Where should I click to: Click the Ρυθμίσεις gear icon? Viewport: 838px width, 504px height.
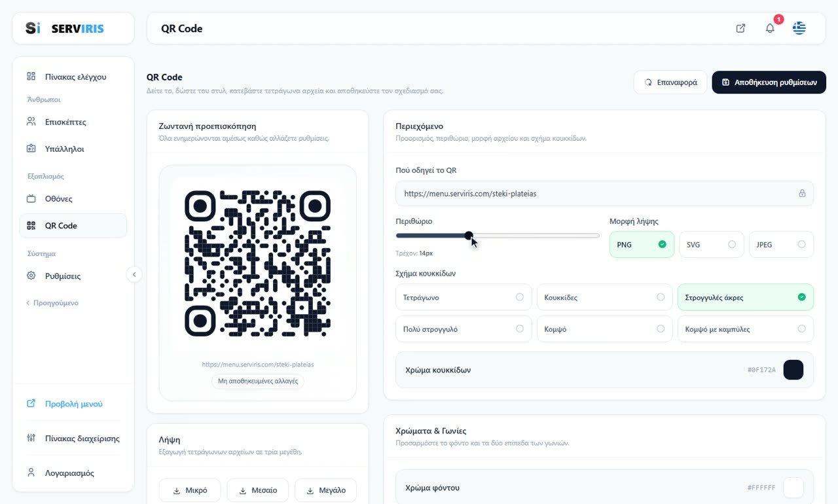(x=31, y=276)
